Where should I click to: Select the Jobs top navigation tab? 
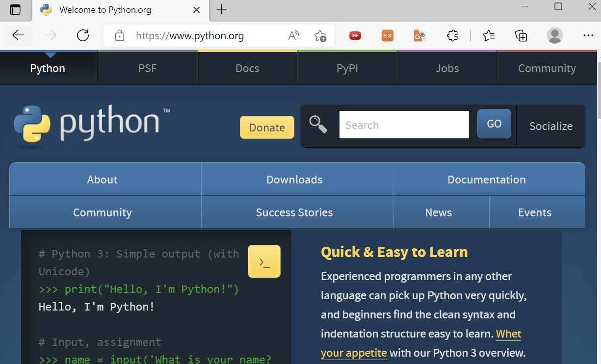[x=447, y=68]
